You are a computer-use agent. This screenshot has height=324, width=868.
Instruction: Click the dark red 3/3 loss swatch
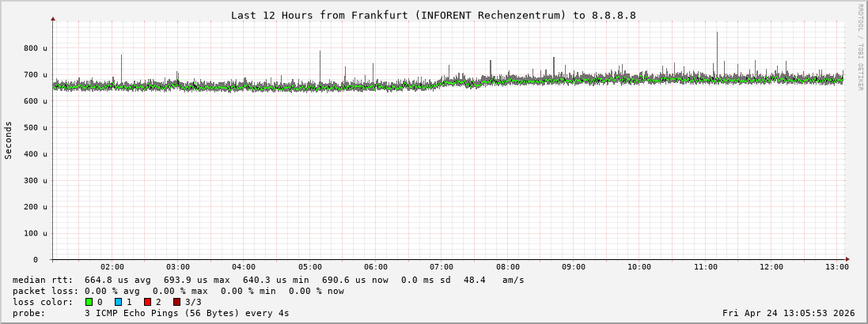(x=176, y=302)
